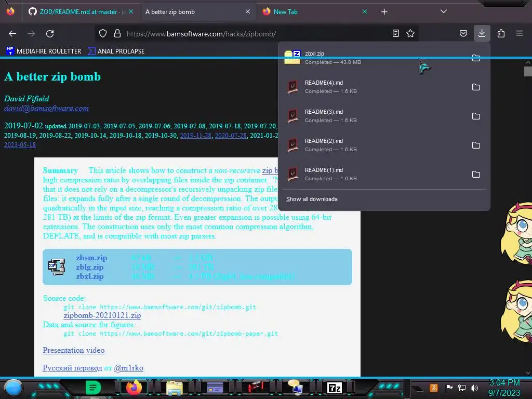Go back to the previous page
This screenshot has height=399, width=532.
pos(12,34)
